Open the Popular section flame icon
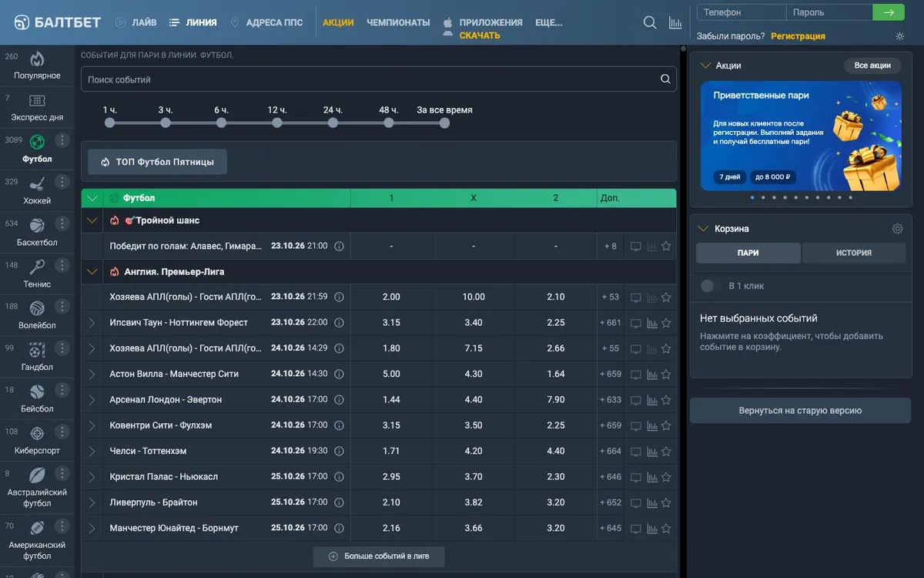The height and width of the screenshot is (578, 924). coord(37,59)
